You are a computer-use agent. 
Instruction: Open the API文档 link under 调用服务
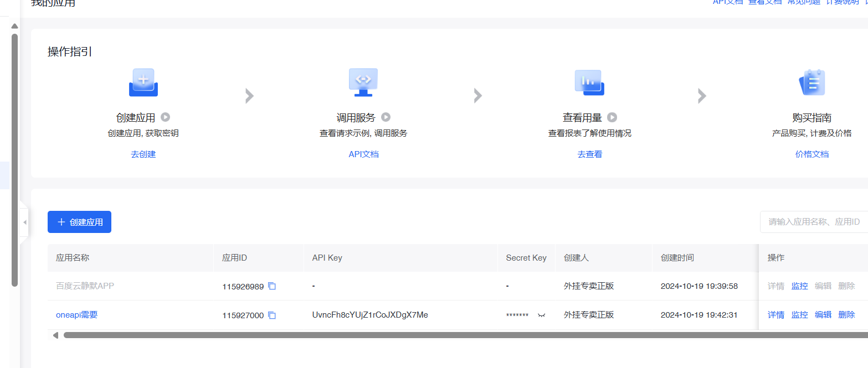point(363,154)
